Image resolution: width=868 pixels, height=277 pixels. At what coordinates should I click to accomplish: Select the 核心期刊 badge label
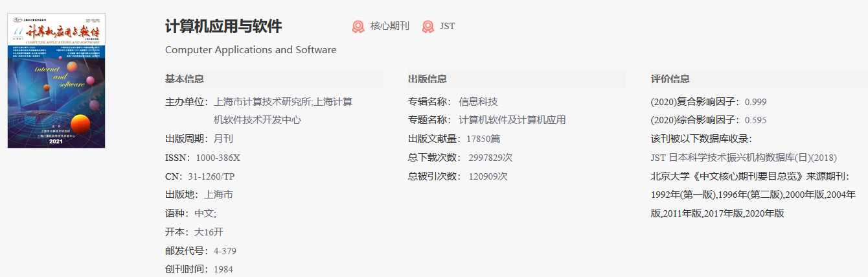pyautogui.click(x=390, y=27)
